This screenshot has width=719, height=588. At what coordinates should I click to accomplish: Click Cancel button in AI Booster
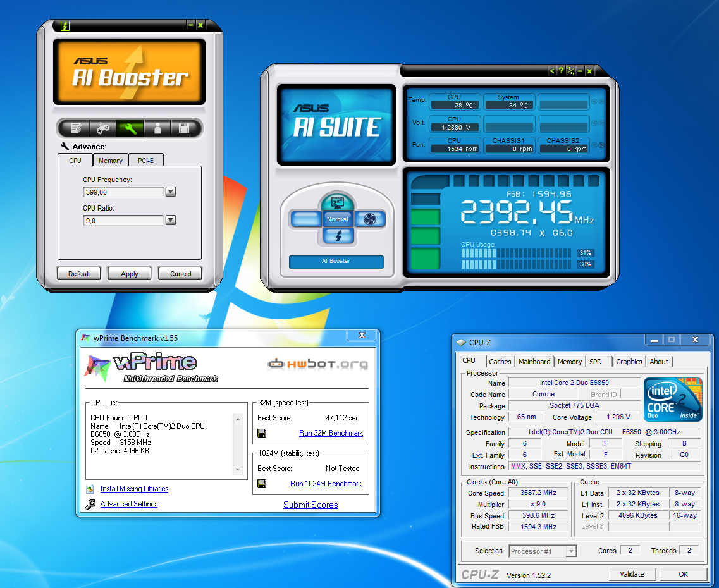[180, 274]
